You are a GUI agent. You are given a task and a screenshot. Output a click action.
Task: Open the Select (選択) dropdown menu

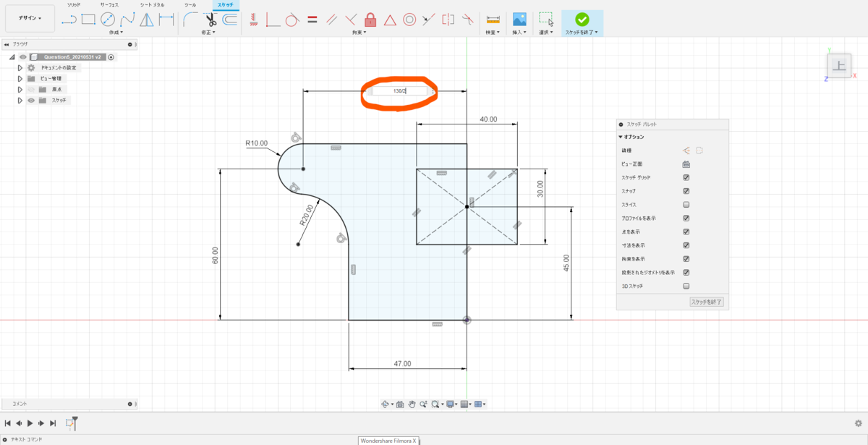[546, 33]
